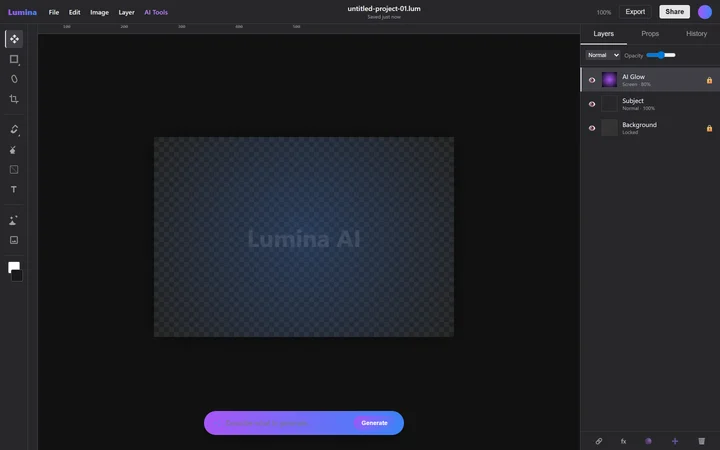Delete layer using the trash icon
720x450 pixels.
tap(701, 441)
